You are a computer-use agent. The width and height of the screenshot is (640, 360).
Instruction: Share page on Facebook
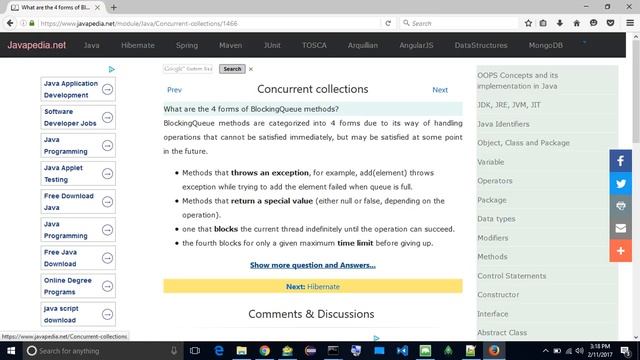(620, 161)
